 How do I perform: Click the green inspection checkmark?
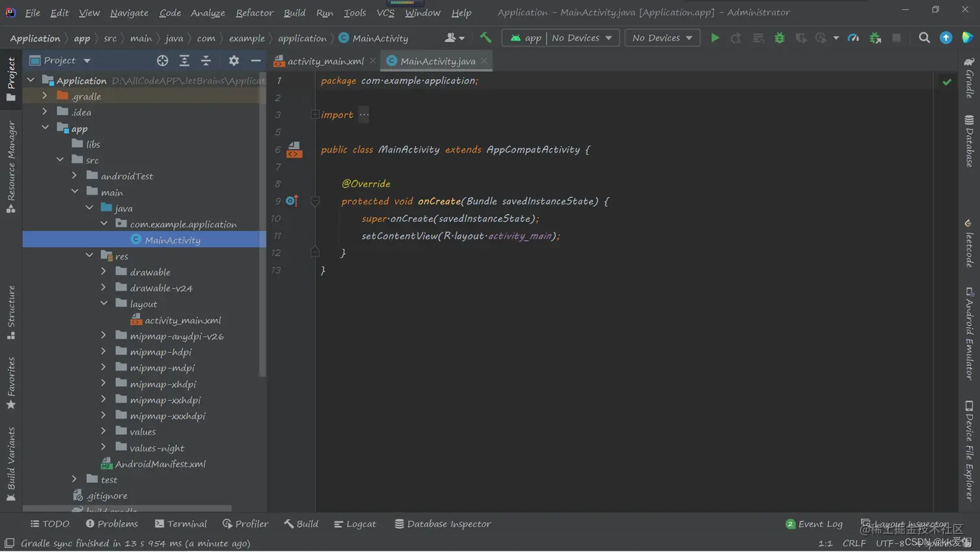coord(947,82)
